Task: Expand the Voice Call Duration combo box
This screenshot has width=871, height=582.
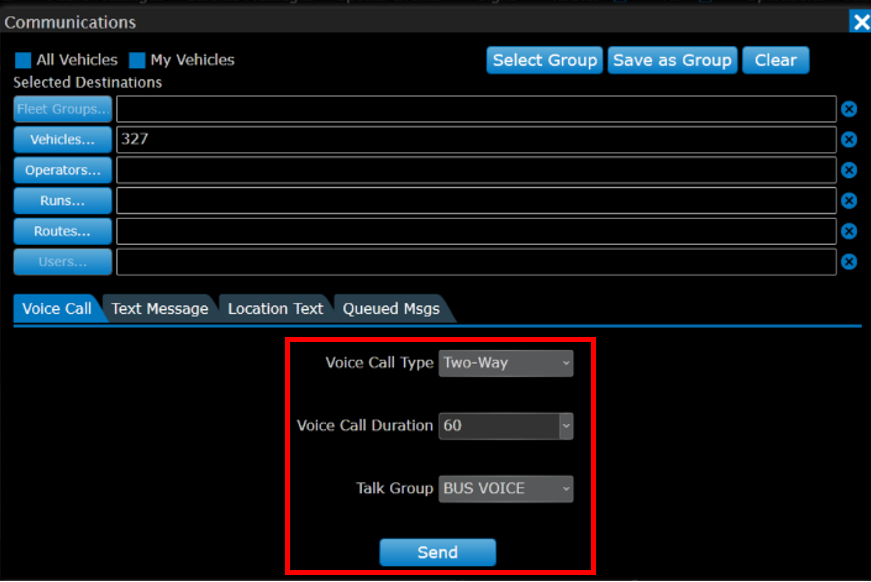Action: coord(566,426)
